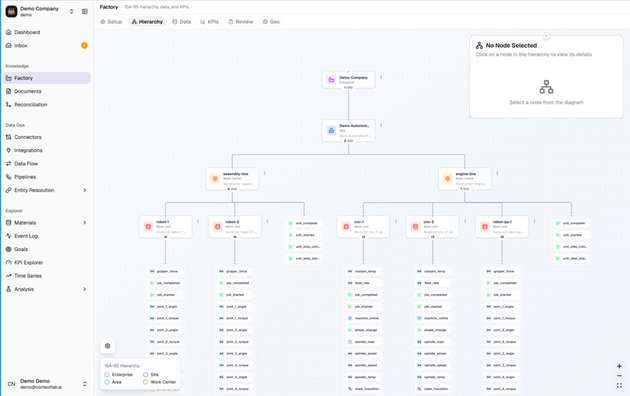Image resolution: width=630 pixels, height=396 pixels.
Task: Collapse children under assembly-line node
Action: 232,189
